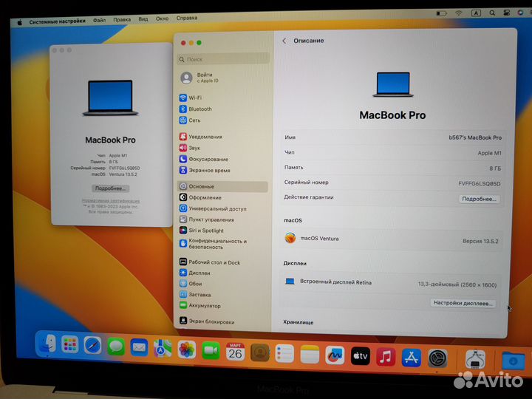Image resolution: width=532 pixels, height=399 pixels.
Task: Click Войти с Apple ID
Action: tap(199, 78)
